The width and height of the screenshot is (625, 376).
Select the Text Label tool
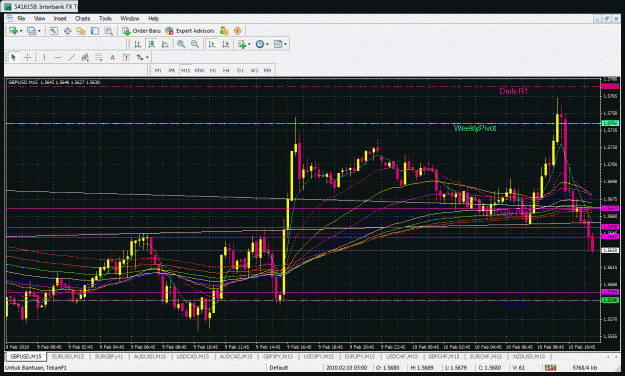click(126, 57)
